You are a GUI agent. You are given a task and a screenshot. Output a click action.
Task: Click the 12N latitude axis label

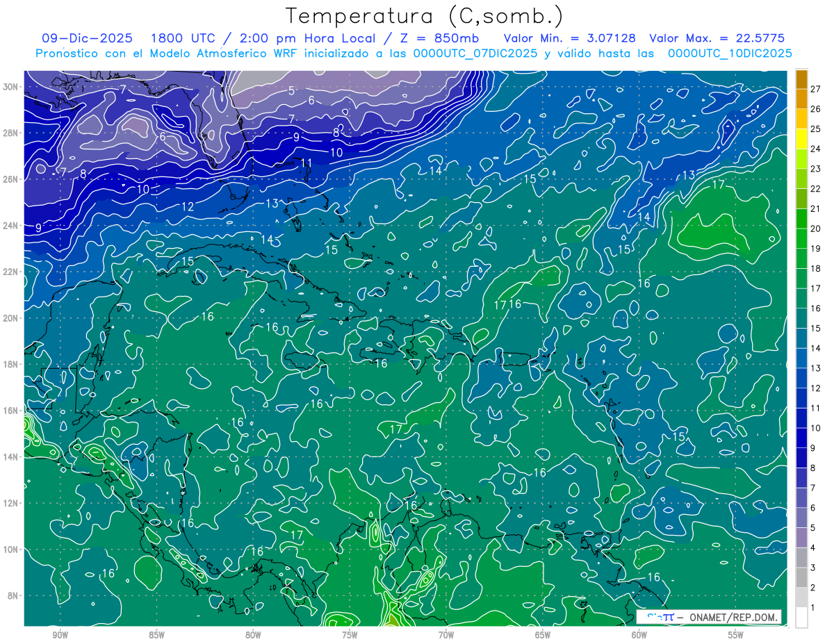pos(12,503)
